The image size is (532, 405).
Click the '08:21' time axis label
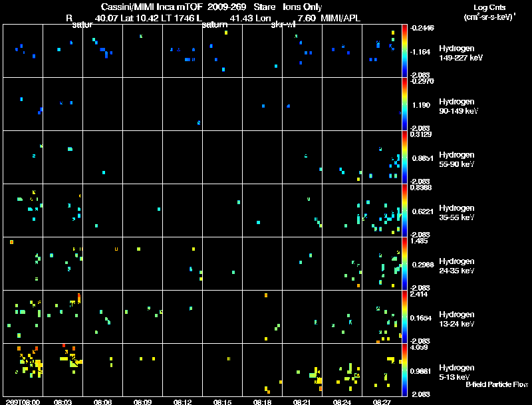(302, 402)
